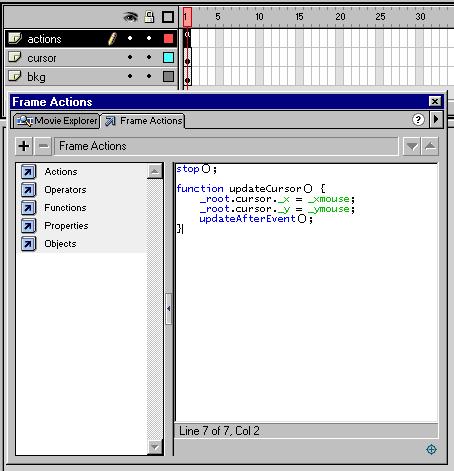
Task: Open the panel options arrow menu
Action: (436, 119)
